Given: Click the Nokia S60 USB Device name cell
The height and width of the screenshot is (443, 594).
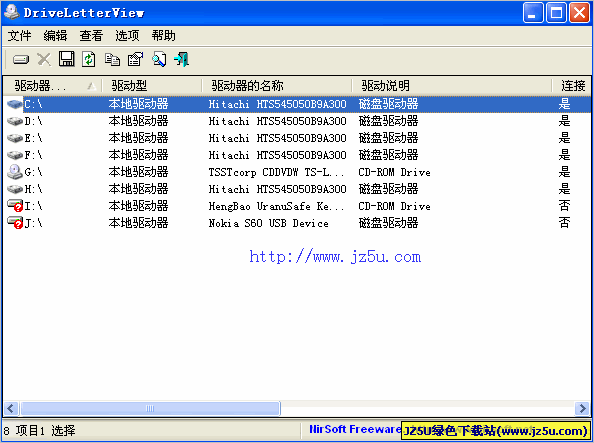Looking at the screenshot, I should [268, 223].
